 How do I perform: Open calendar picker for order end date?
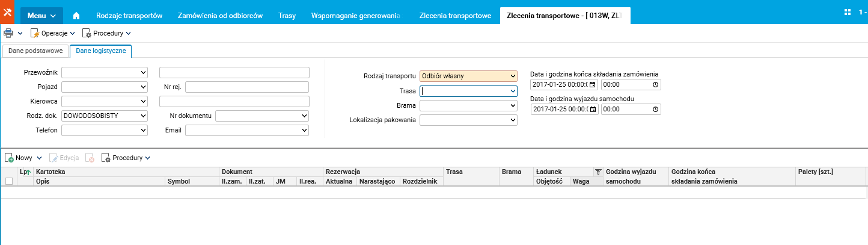tap(593, 85)
